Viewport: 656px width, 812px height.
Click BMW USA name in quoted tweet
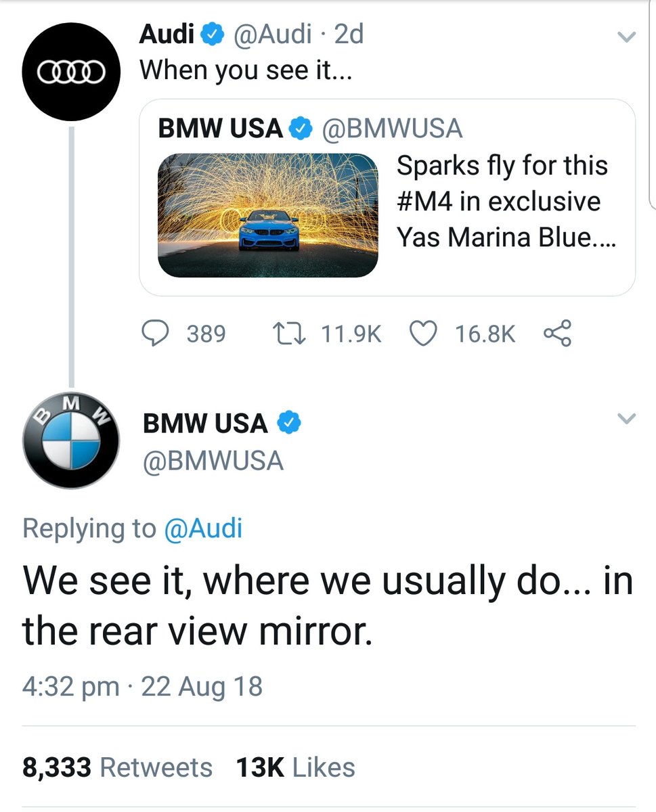pos(220,129)
